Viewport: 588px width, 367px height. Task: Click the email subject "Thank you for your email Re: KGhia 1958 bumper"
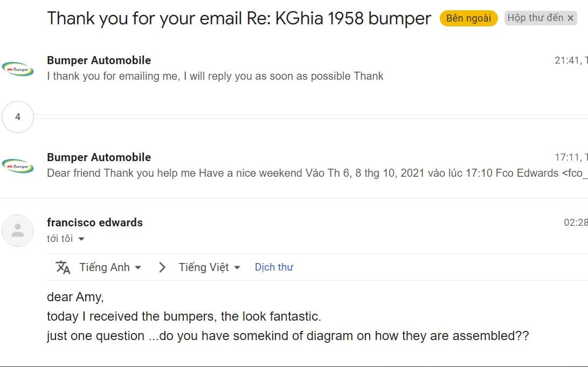tap(239, 18)
